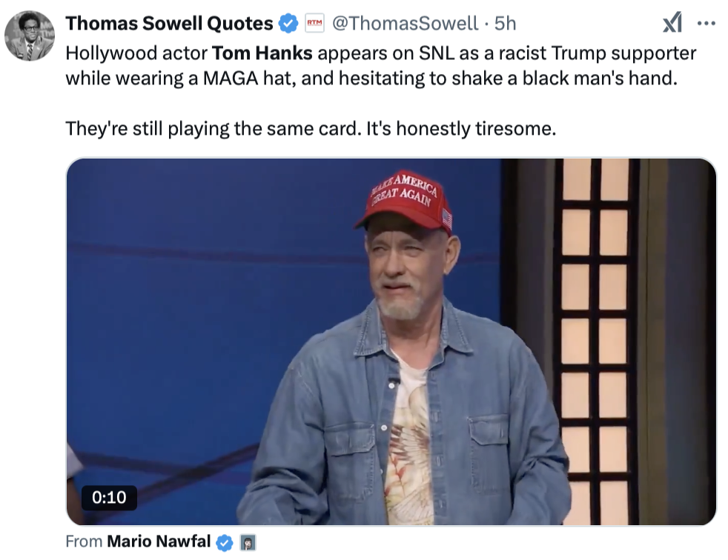Click the bold Tom Hanks name in post
The width and height of the screenshot is (728, 560).
tap(262, 53)
